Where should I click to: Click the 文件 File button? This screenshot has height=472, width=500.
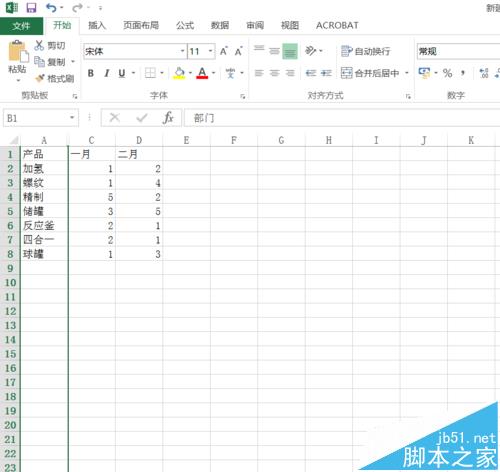21,26
